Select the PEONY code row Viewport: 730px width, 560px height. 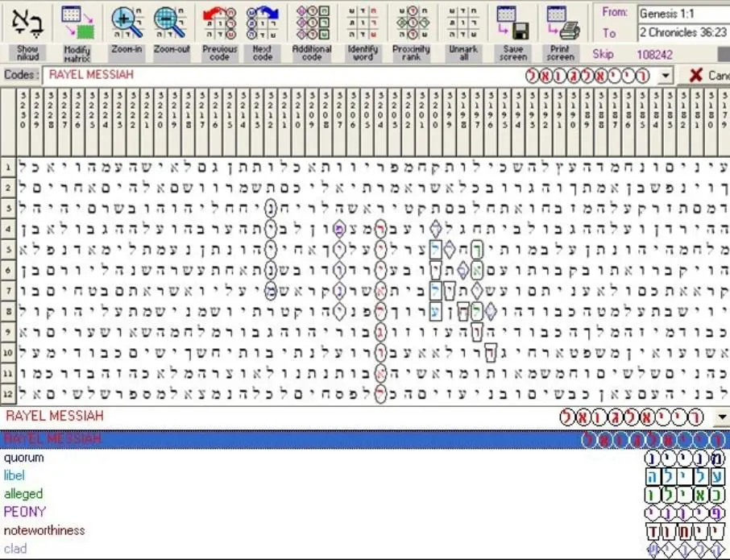coord(365,512)
